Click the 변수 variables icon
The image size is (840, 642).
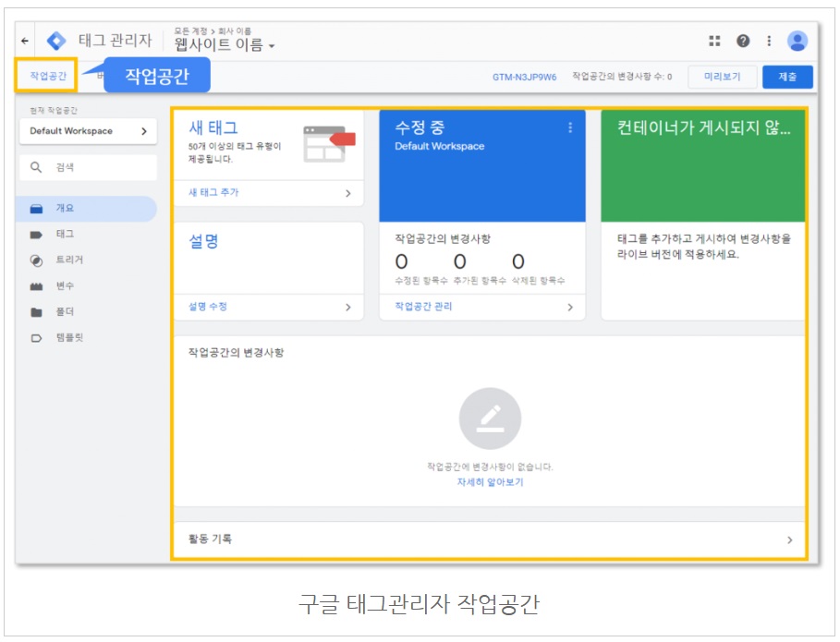tap(36, 286)
